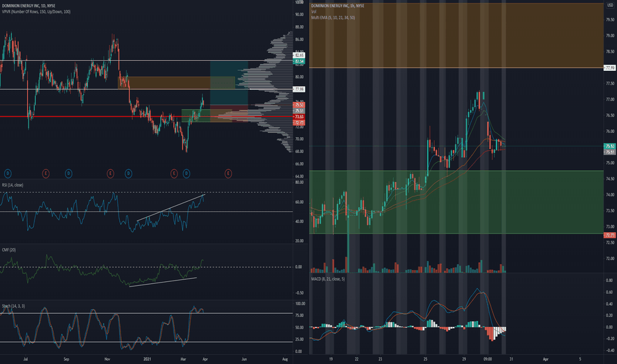Select the rising trendline on CMF pane
This screenshot has width=617, height=364.
163,282
